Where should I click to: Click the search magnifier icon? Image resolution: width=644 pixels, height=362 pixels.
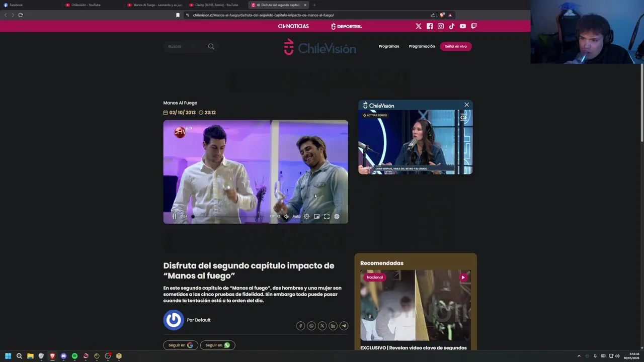coord(211,46)
